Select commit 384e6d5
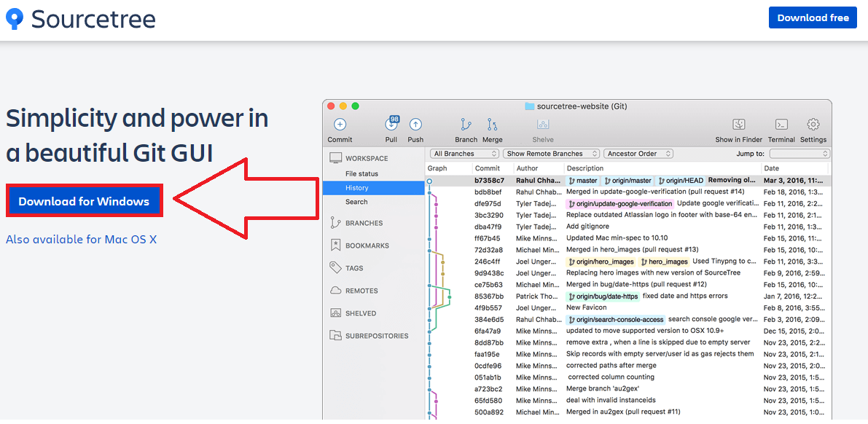This screenshot has height=424, width=868. [x=628, y=319]
